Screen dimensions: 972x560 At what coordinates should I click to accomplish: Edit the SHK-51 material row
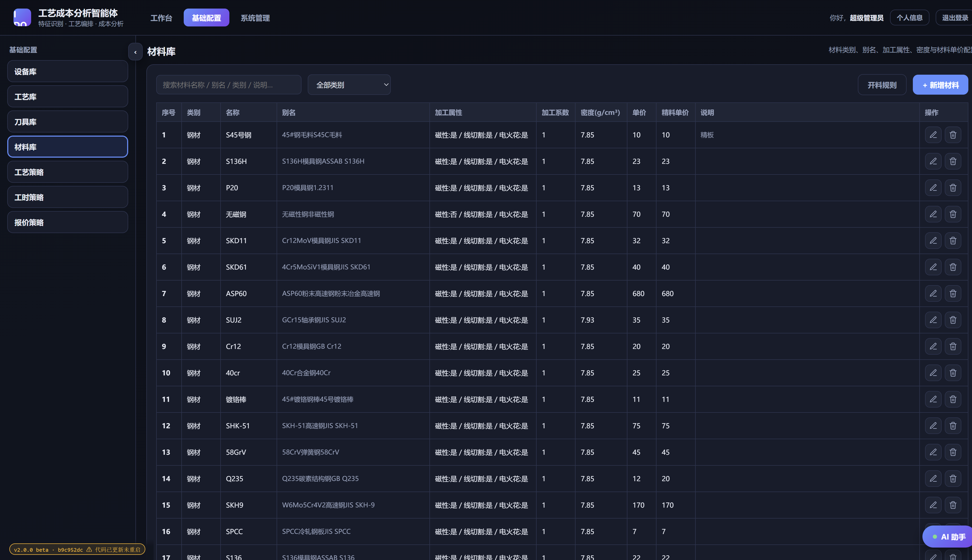click(x=933, y=426)
